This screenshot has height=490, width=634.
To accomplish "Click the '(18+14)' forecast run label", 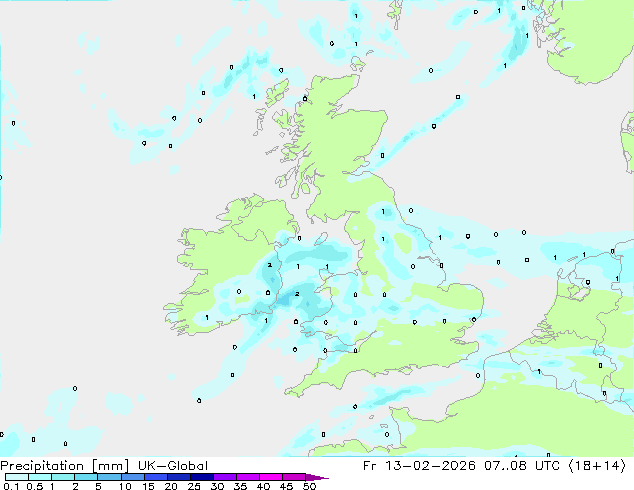I will [x=597, y=466].
